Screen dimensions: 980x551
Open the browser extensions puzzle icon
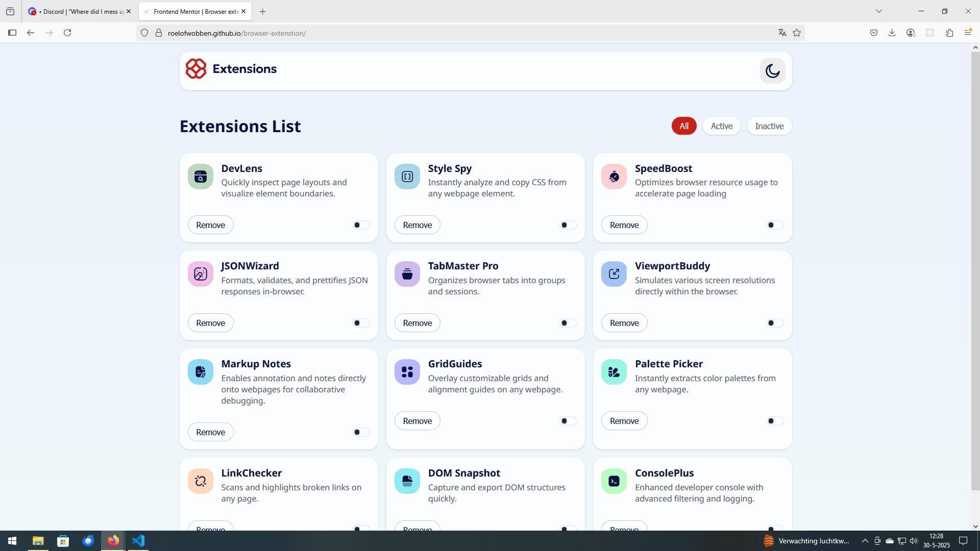(949, 33)
